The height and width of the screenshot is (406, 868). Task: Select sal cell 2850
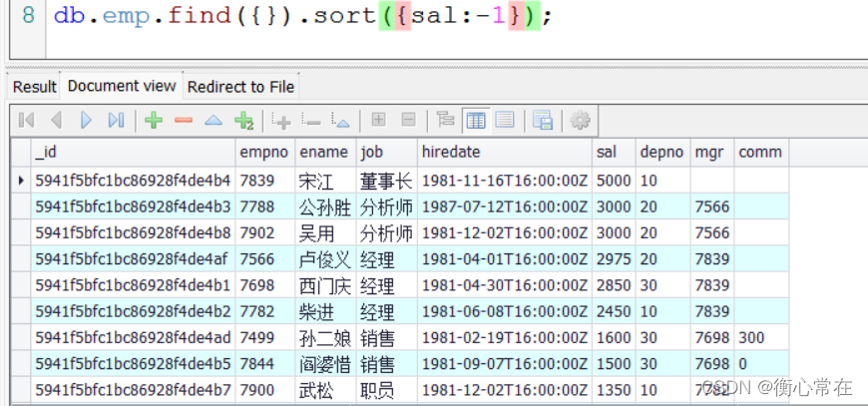pos(614,285)
